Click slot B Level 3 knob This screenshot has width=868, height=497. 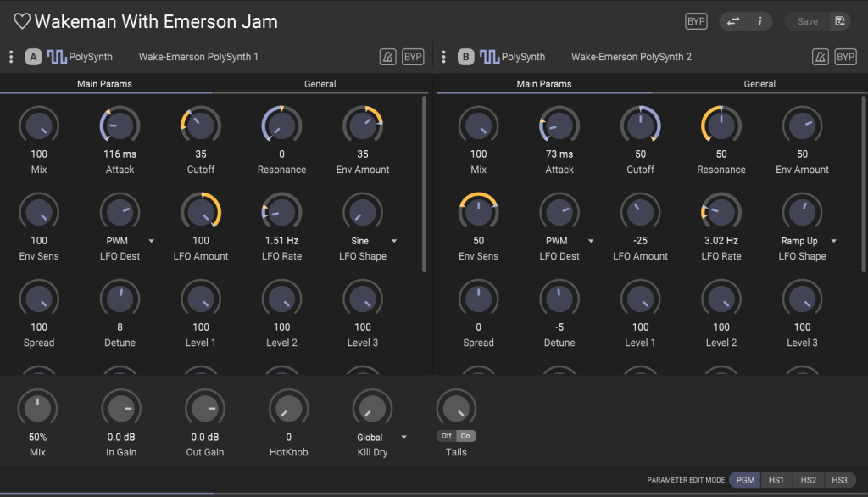click(x=802, y=299)
